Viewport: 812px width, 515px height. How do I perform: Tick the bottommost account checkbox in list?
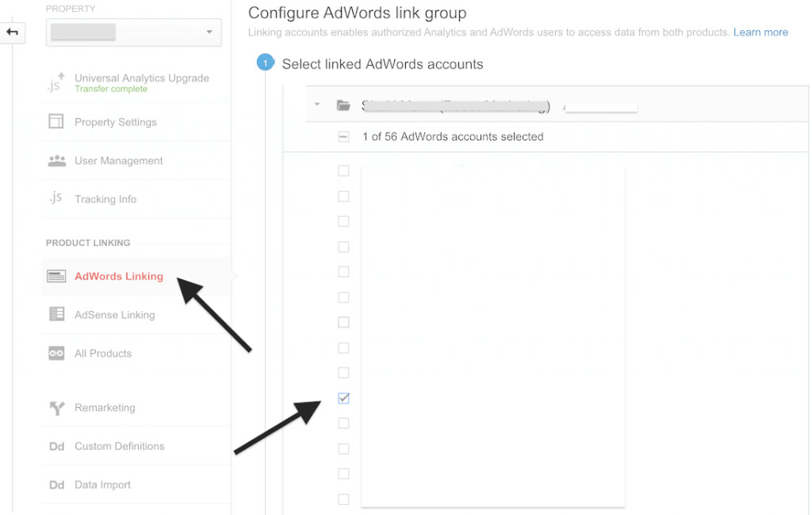coord(343,499)
